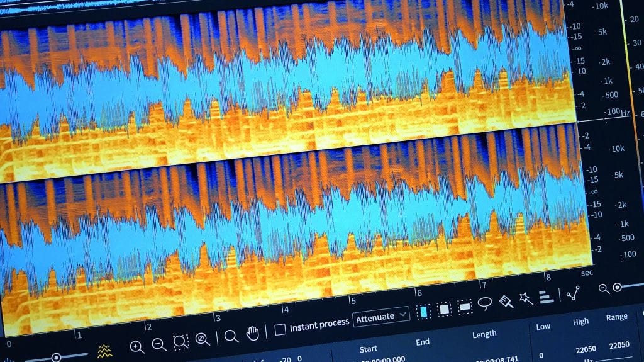Image resolution: width=644 pixels, height=362 pixels.
Task: Select the Grab and Drag hand tool
Action: [x=253, y=333]
